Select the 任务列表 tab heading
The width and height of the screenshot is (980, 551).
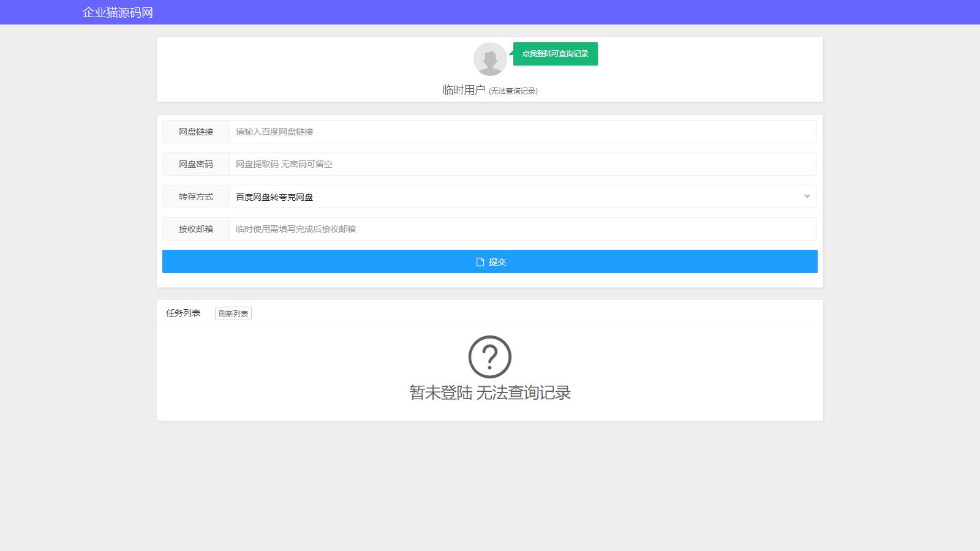(x=183, y=313)
